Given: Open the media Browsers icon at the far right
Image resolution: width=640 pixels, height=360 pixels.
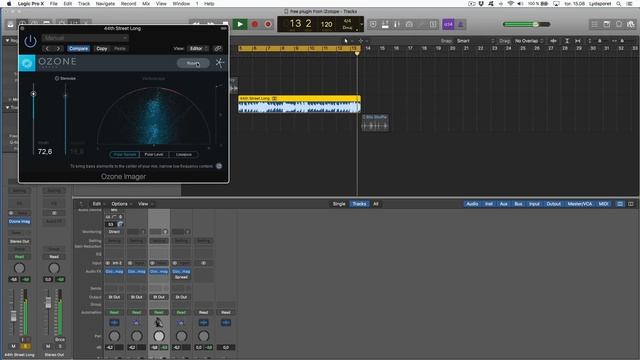Looking at the screenshot, I should click(631, 24).
